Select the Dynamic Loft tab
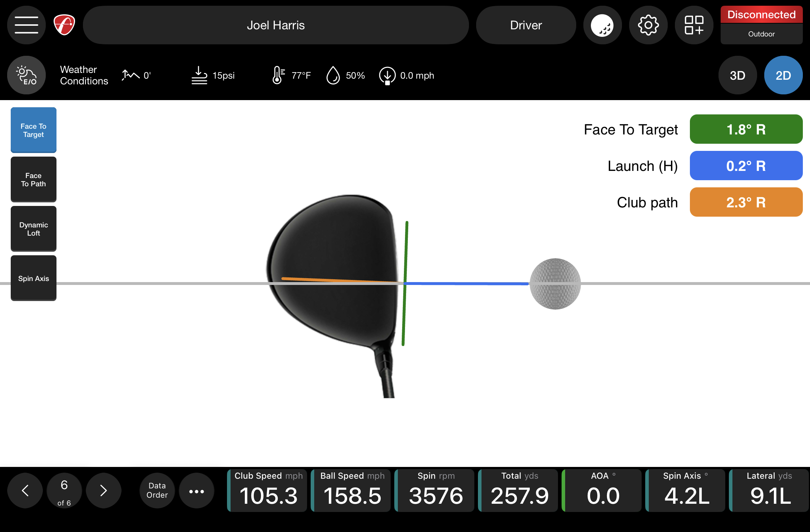This screenshot has height=532, width=810. [34, 229]
